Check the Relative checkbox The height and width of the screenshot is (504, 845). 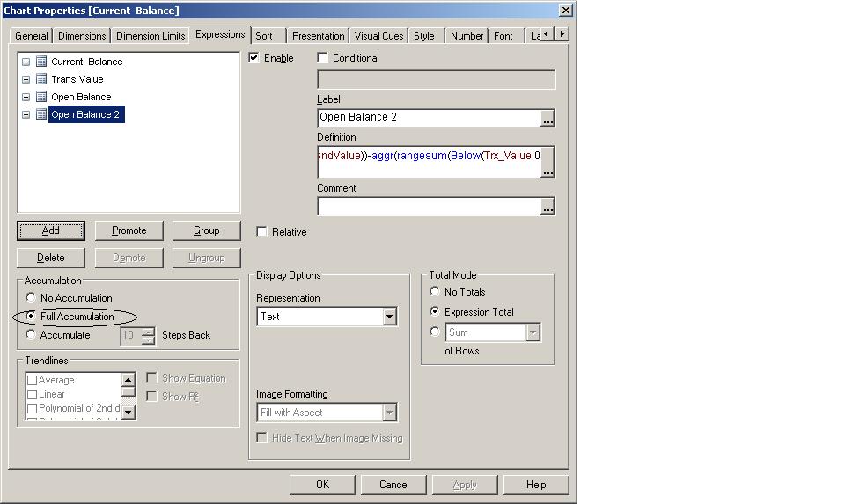pos(262,232)
